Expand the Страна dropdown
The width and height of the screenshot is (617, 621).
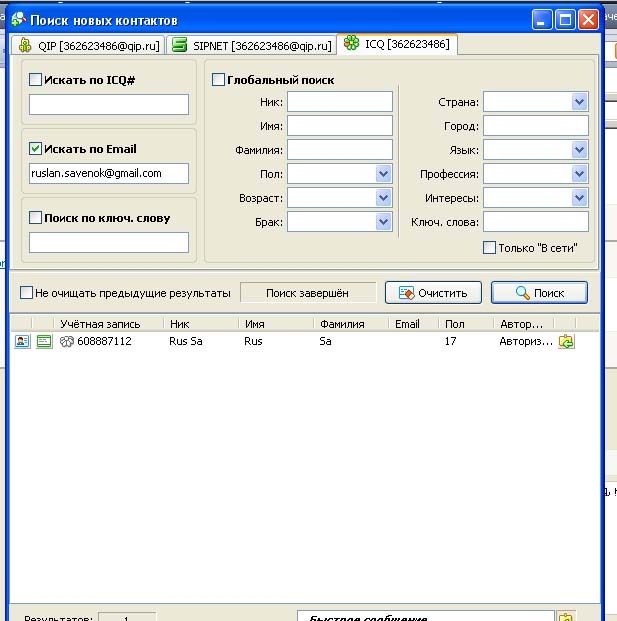[579, 102]
